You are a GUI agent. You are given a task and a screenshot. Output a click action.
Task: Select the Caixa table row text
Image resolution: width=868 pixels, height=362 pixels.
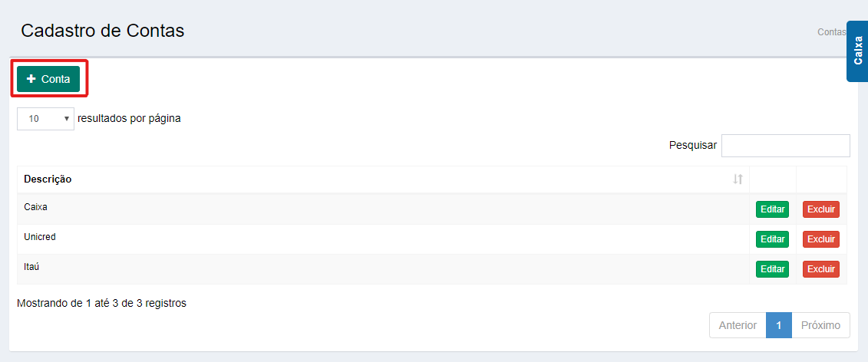click(x=36, y=207)
